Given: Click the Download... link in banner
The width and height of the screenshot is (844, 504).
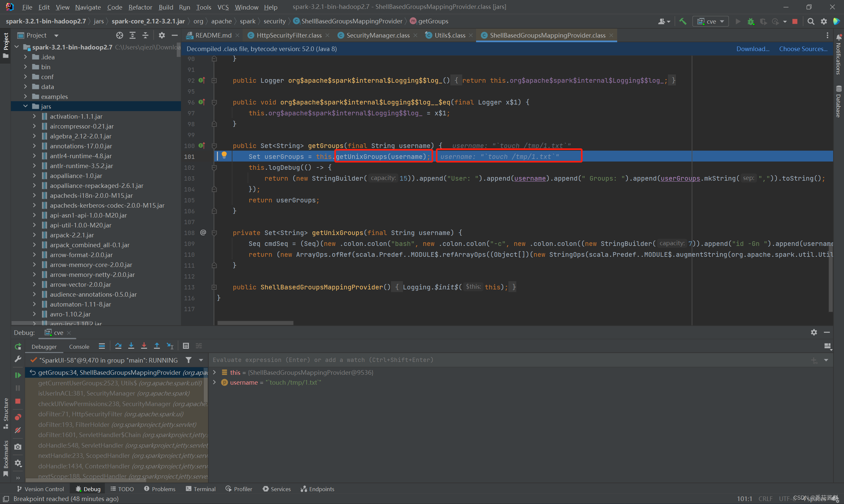Looking at the screenshot, I should click(753, 49).
